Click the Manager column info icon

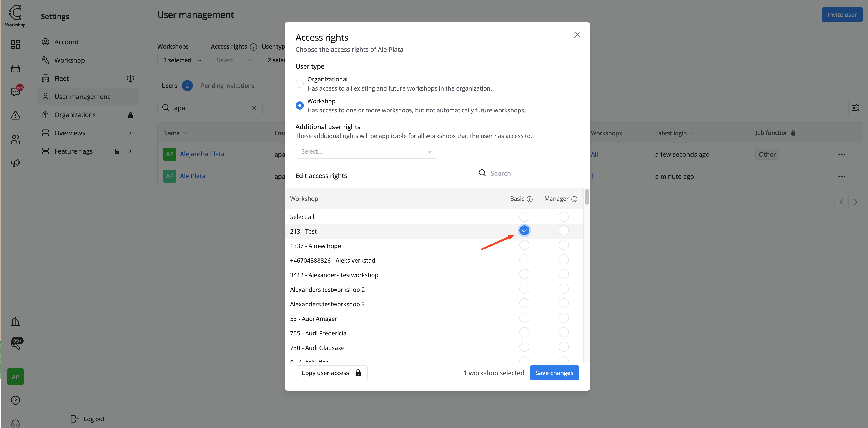click(574, 199)
